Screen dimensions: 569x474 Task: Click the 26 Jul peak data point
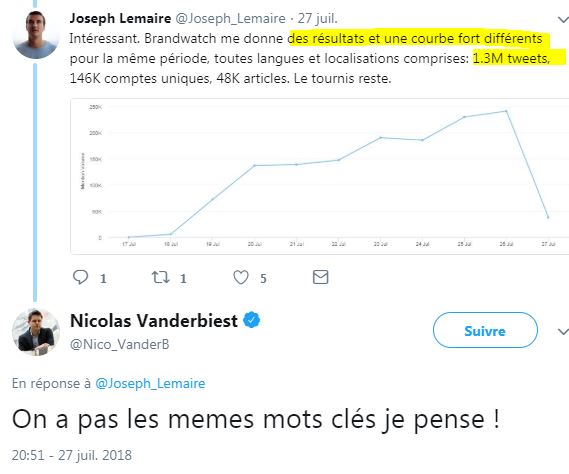click(506, 111)
